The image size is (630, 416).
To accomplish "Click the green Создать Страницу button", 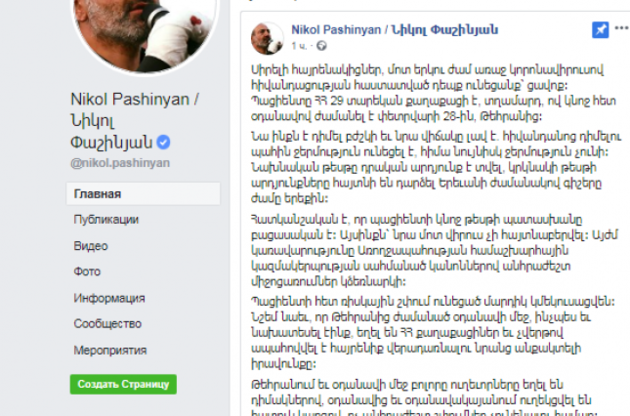I will (123, 384).
